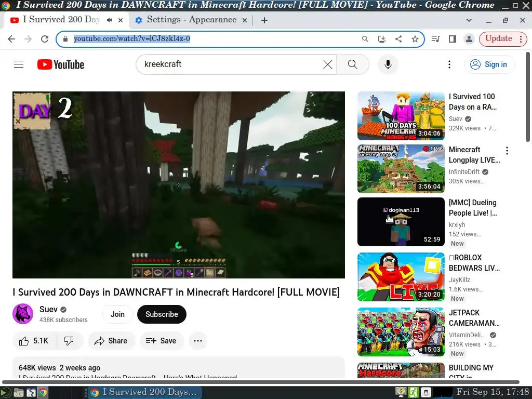Screen dimensions: 532x399
Task: Join the Suev channel membership
Action: click(117, 314)
